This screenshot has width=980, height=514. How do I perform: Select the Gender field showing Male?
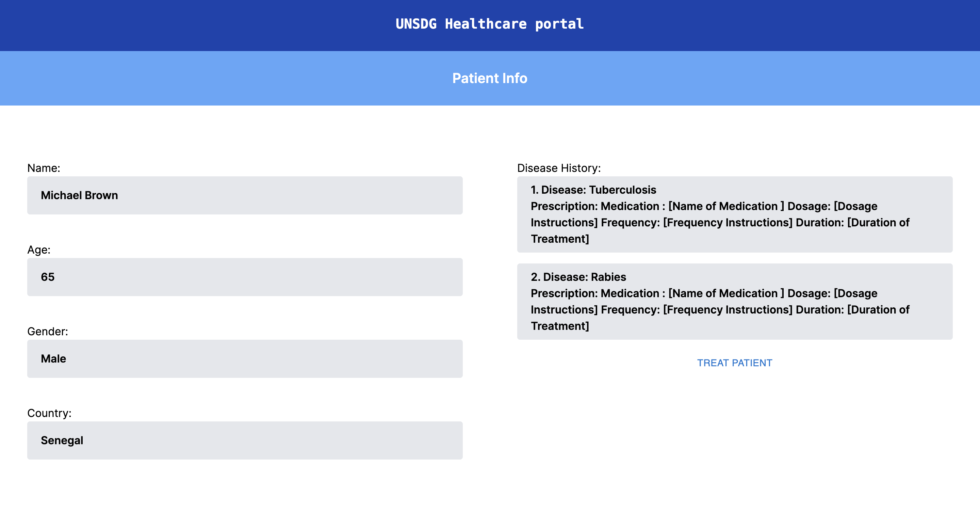point(245,358)
